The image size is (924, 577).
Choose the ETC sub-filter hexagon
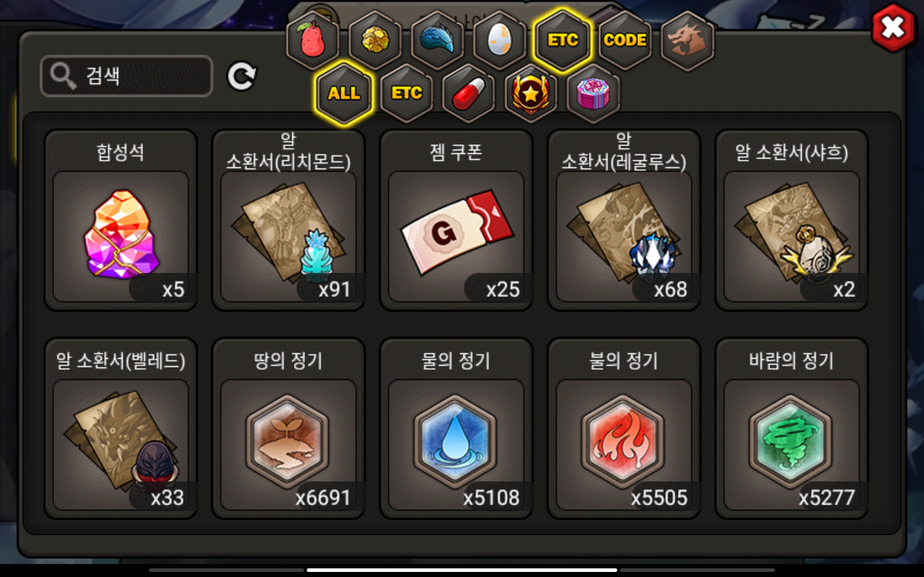pyautogui.click(x=406, y=93)
